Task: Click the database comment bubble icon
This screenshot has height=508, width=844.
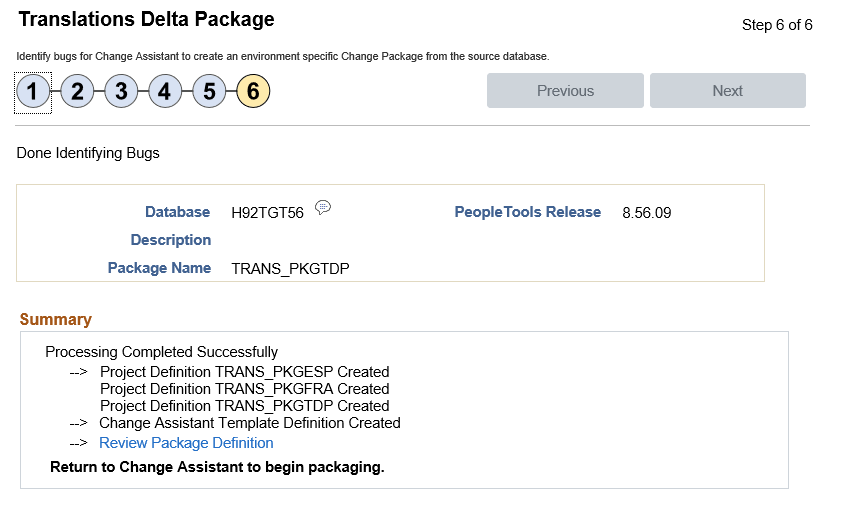Action: (323, 207)
